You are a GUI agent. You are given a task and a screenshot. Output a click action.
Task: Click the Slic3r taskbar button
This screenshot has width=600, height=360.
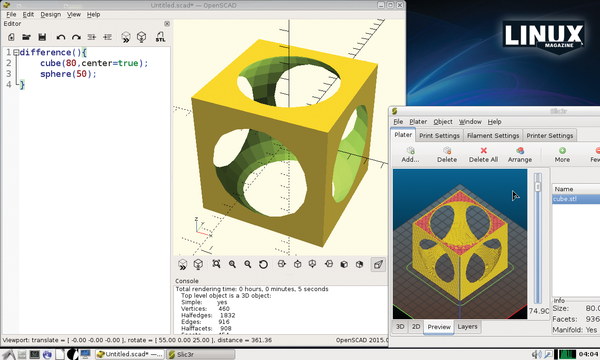(201, 354)
